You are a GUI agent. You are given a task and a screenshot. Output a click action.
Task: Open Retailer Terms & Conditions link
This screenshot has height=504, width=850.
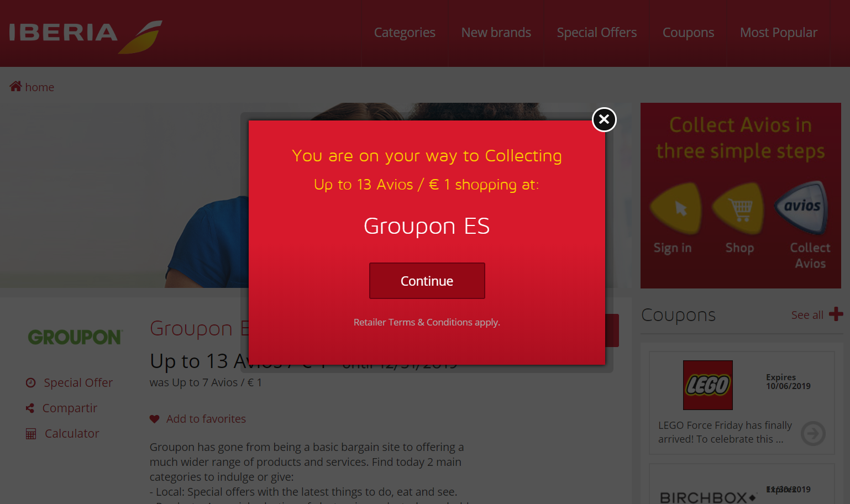[x=427, y=322]
